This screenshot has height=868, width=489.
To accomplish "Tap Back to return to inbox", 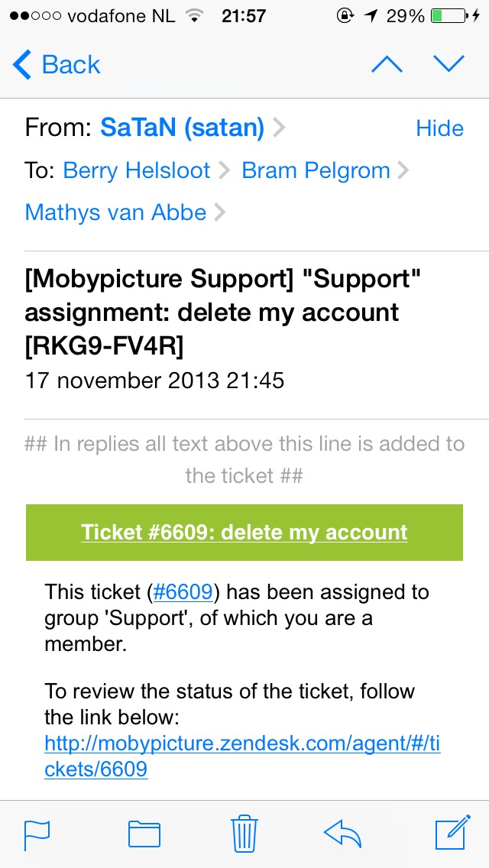I will pos(57,65).
